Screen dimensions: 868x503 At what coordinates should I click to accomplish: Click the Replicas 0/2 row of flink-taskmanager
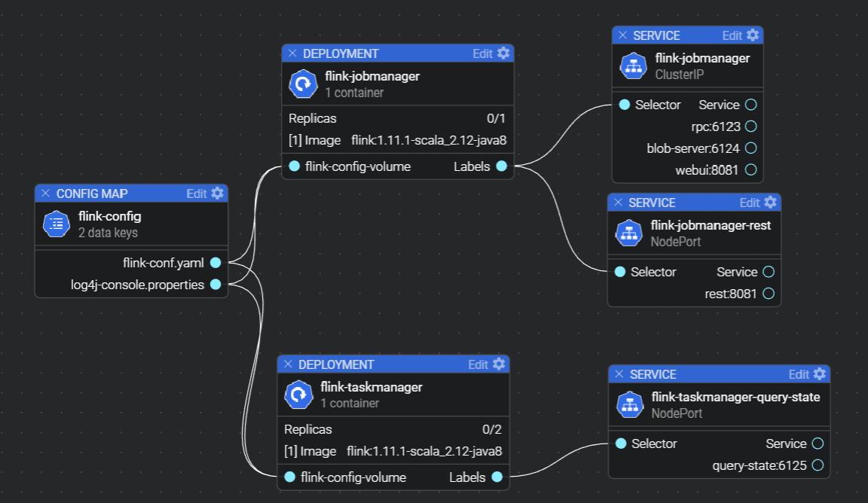[x=393, y=429]
